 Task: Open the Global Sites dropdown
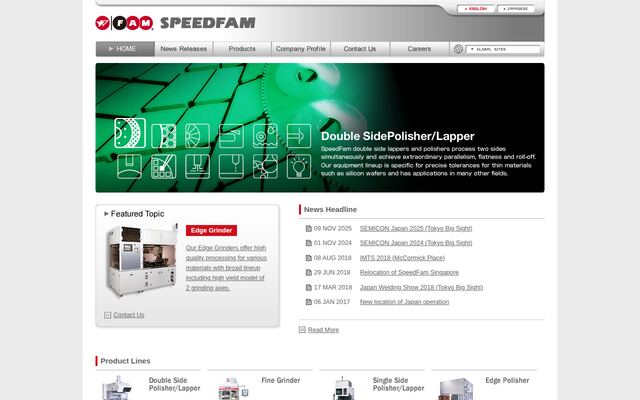click(x=503, y=49)
